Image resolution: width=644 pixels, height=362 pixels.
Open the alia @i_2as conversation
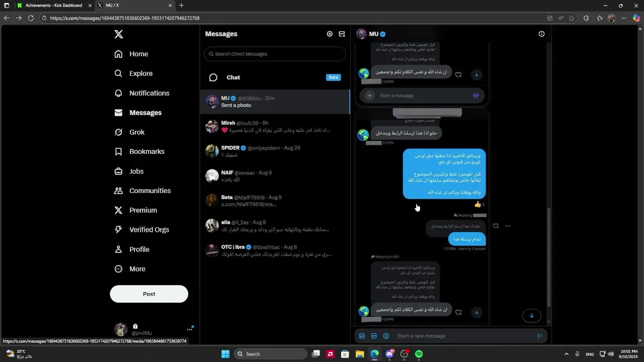pyautogui.click(x=275, y=226)
